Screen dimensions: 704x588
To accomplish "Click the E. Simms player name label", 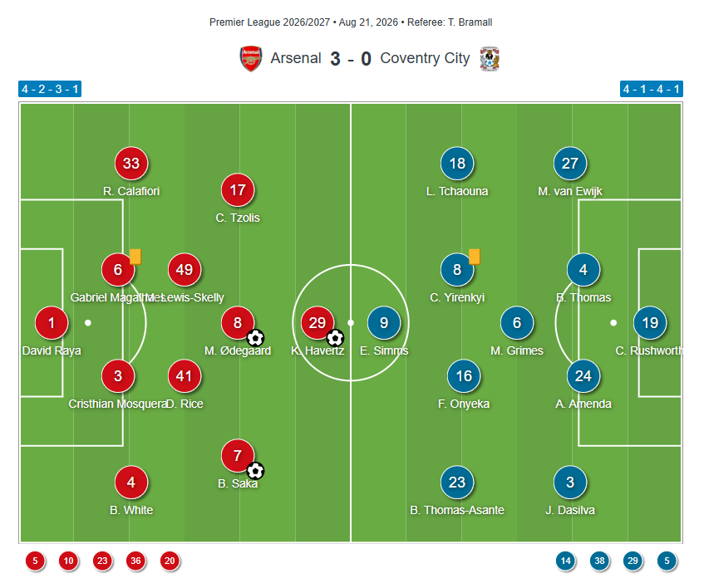I will coord(384,350).
